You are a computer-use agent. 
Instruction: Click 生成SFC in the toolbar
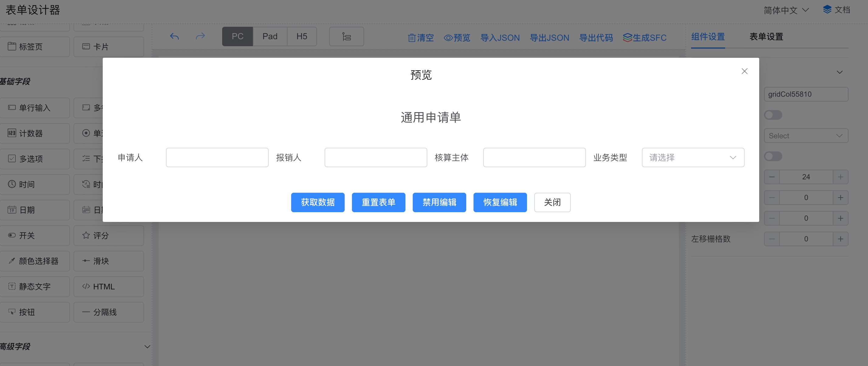pos(645,38)
